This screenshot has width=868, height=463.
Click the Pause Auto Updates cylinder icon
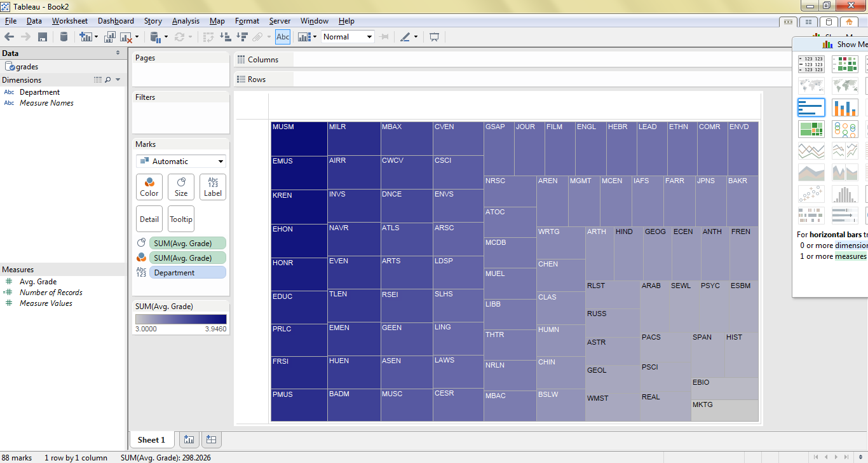pos(156,37)
